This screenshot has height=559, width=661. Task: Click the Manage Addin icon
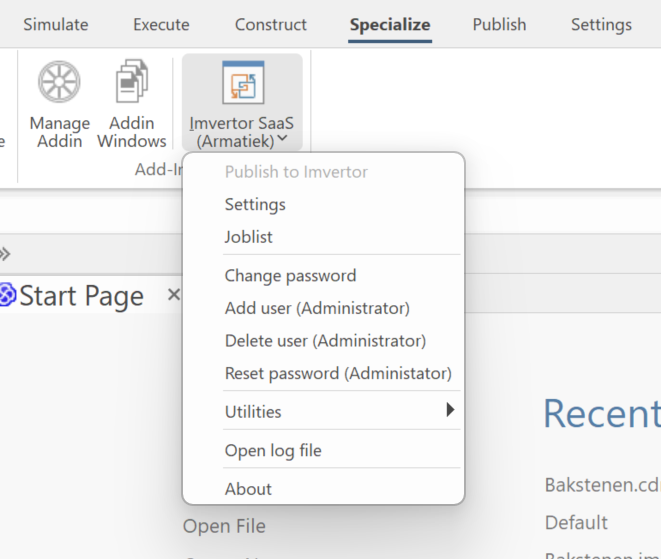click(x=59, y=83)
